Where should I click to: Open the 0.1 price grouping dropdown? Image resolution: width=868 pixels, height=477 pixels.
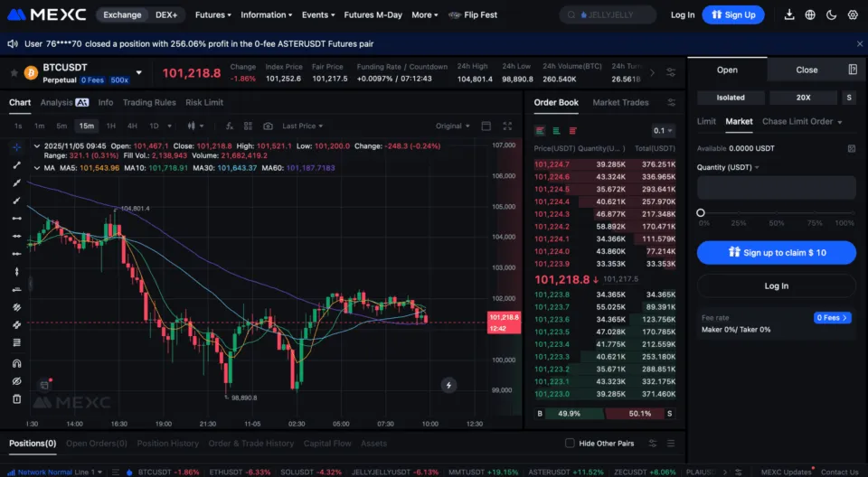point(663,131)
